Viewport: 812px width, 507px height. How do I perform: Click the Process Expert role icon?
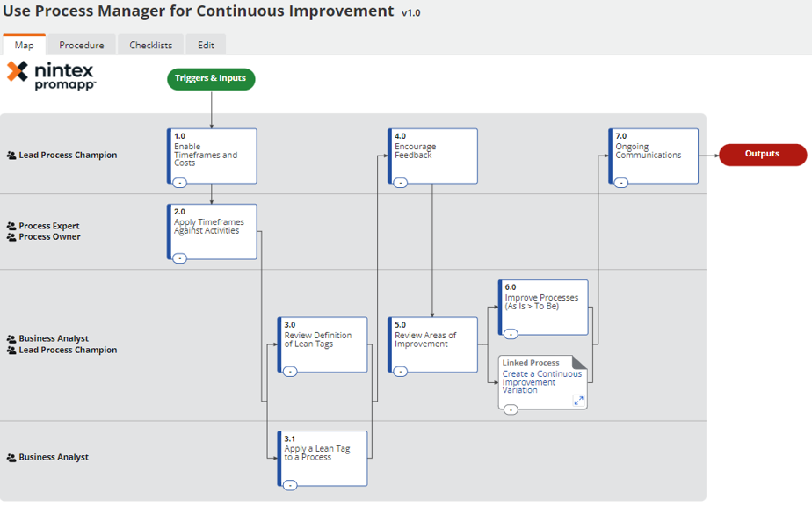point(11,227)
